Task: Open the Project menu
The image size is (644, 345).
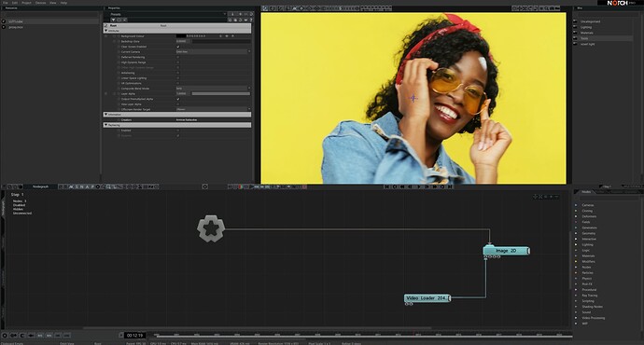Action: tap(26, 3)
